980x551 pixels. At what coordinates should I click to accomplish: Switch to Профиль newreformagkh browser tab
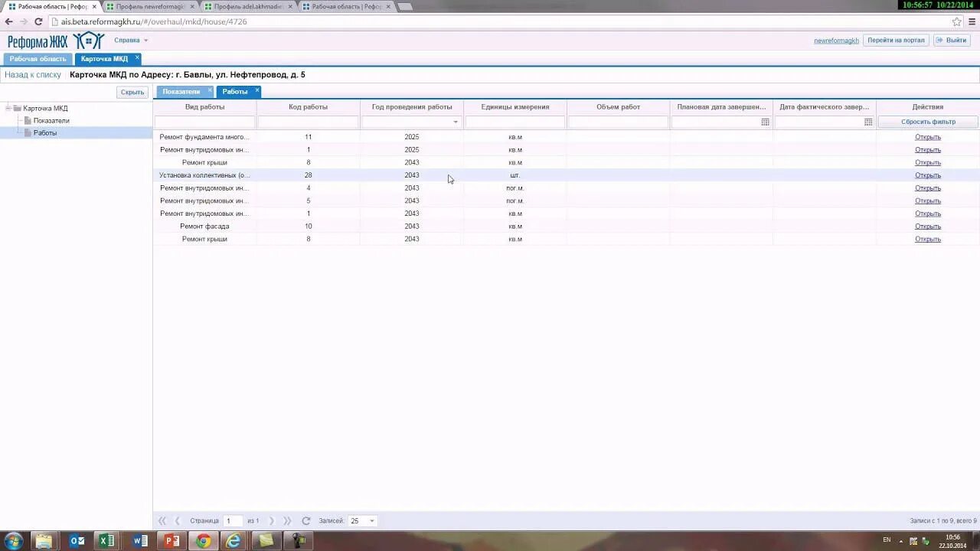coord(151,6)
